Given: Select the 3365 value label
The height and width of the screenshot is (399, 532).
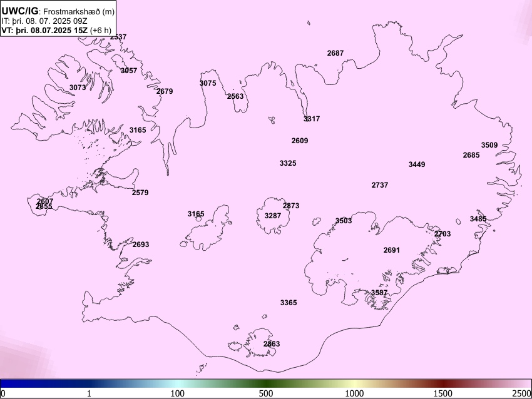Looking at the screenshot, I should (289, 303).
